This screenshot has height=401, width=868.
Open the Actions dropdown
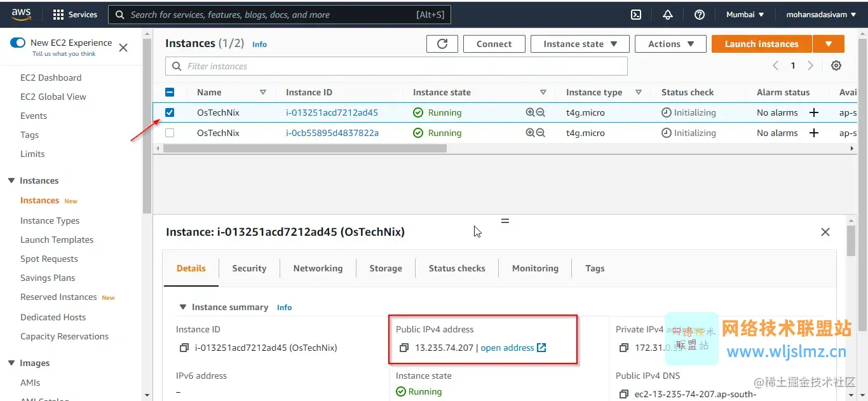pos(670,44)
